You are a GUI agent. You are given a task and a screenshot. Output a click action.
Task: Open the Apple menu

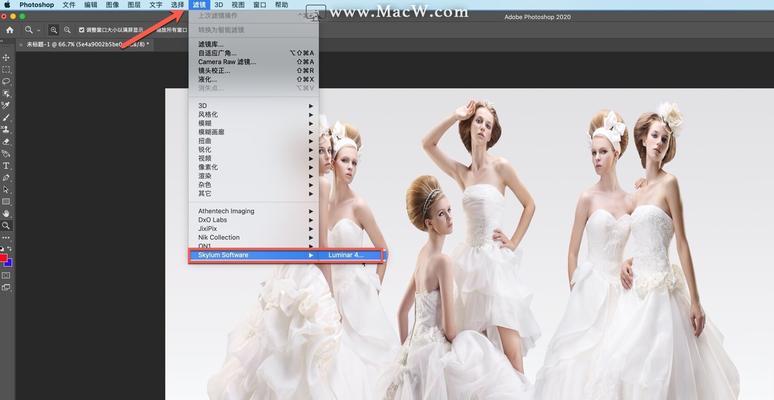click(7, 5)
